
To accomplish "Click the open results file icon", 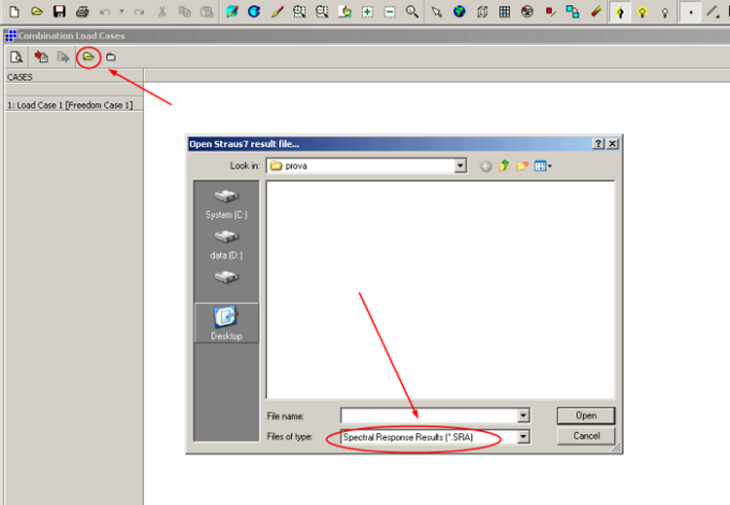I will pyautogui.click(x=89, y=57).
